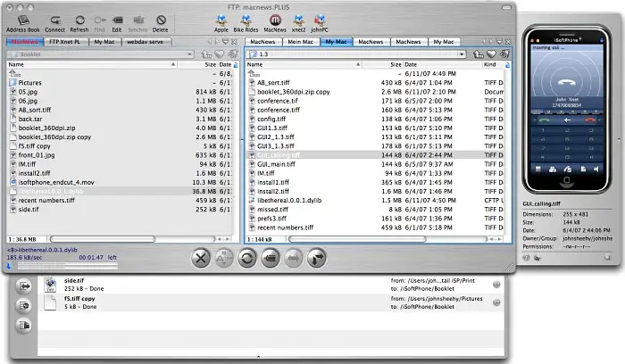The image size is (625, 364).
Task: Click the round list view button
Action: [x=271, y=258]
